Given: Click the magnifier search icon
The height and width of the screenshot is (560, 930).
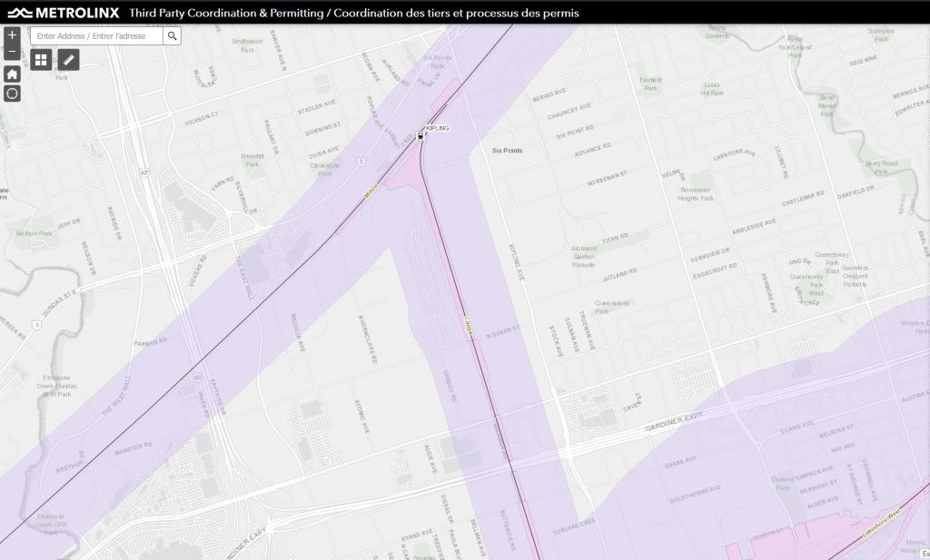Looking at the screenshot, I should tap(172, 35).
